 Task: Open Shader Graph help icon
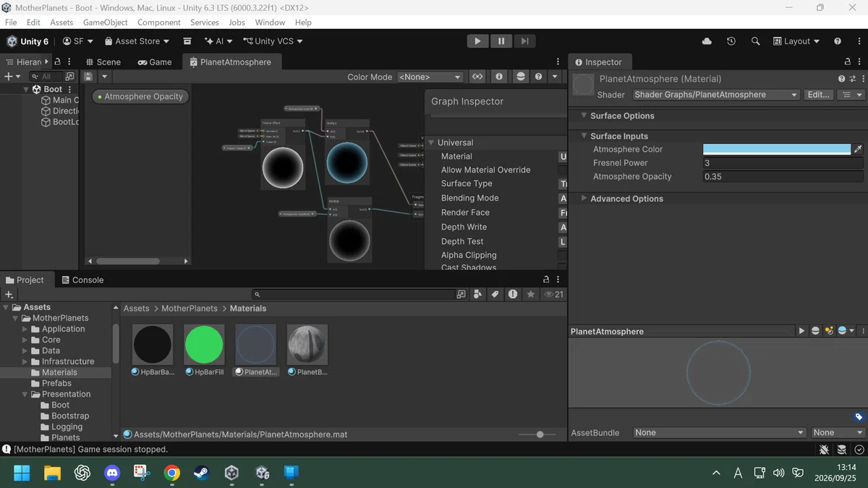click(x=539, y=77)
